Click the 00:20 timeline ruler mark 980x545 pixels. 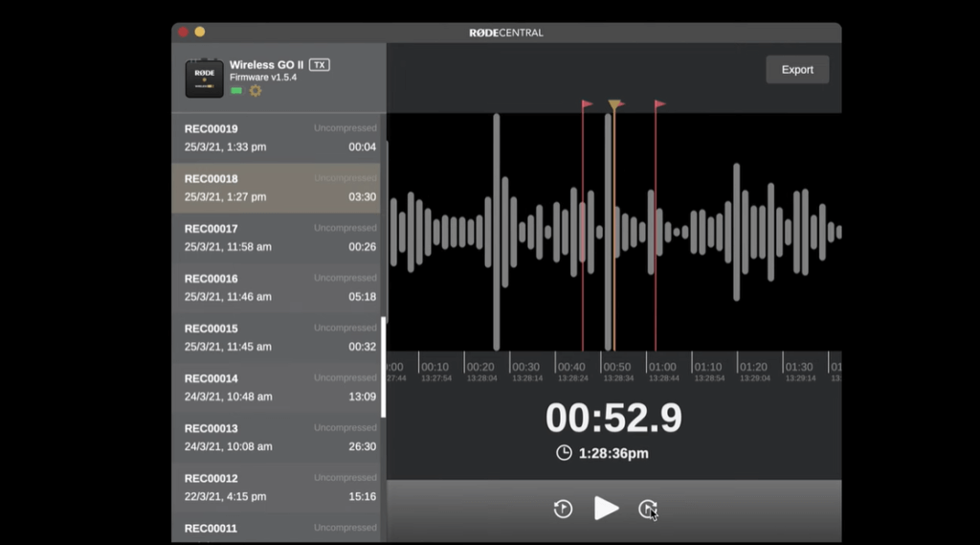coord(480,367)
